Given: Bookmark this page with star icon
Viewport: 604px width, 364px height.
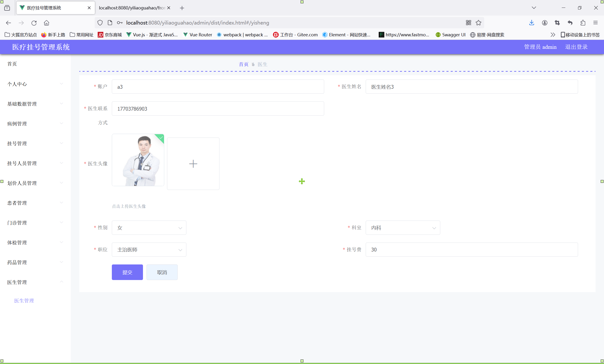Looking at the screenshot, I should click(478, 23).
